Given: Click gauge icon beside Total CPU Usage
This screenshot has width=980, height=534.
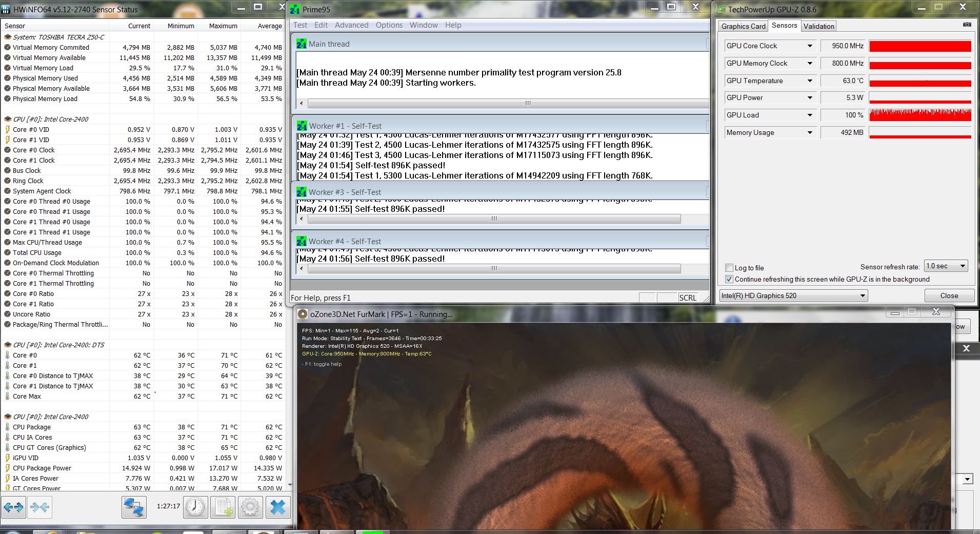Looking at the screenshot, I should pyautogui.click(x=8, y=252).
